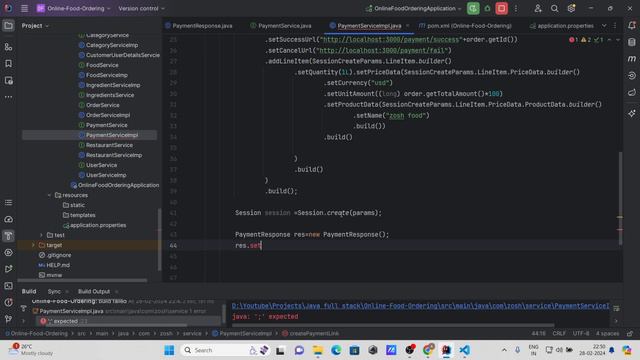Click the Rerun application button

(473, 8)
